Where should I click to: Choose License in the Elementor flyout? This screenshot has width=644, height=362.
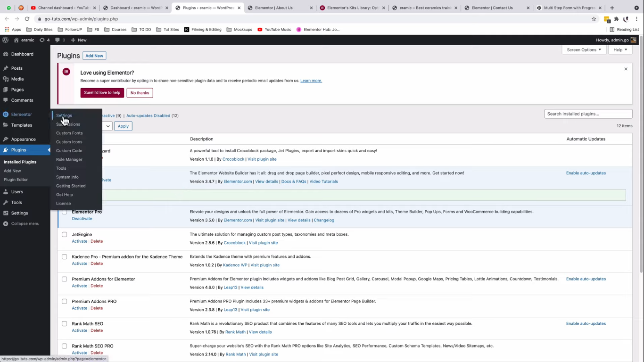[x=64, y=204]
